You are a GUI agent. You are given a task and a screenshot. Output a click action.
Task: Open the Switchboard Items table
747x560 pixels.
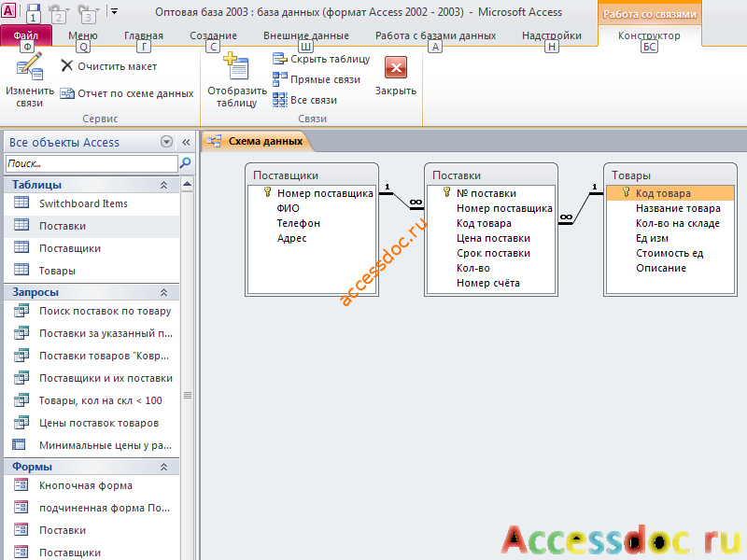point(92,203)
